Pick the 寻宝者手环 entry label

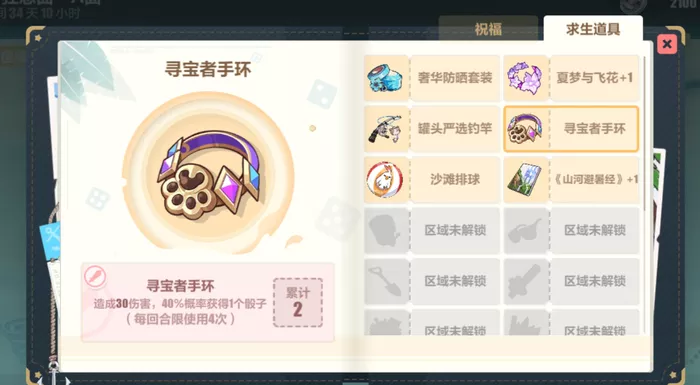click(594, 129)
